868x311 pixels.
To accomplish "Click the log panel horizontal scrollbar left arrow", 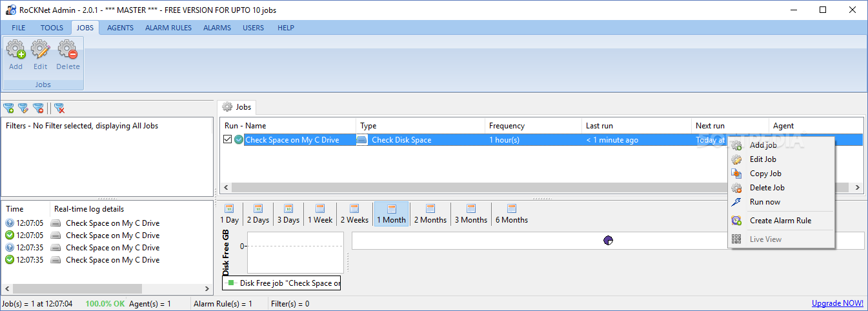I will [7, 288].
